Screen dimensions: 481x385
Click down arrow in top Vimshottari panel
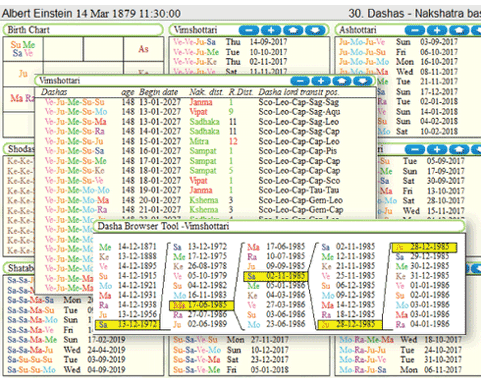click(315, 30)
